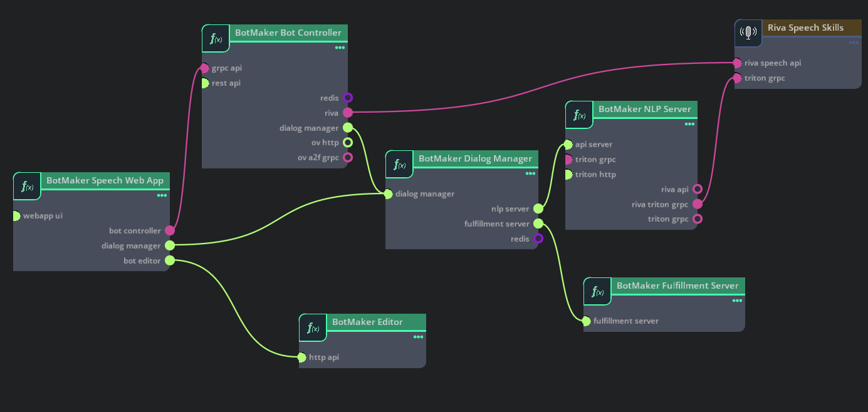Click the BotMaker Speech Web App function icon
The width and height of the screenshot is (868, 412).
pyautogui.click(x=27, y=186)
